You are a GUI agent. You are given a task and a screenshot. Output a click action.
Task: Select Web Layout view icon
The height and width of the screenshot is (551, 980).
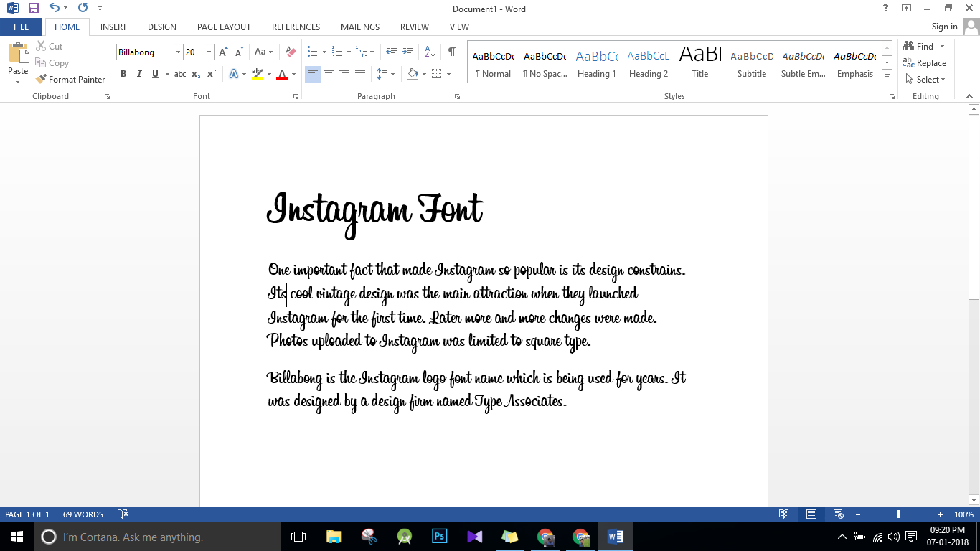(838, 514)
